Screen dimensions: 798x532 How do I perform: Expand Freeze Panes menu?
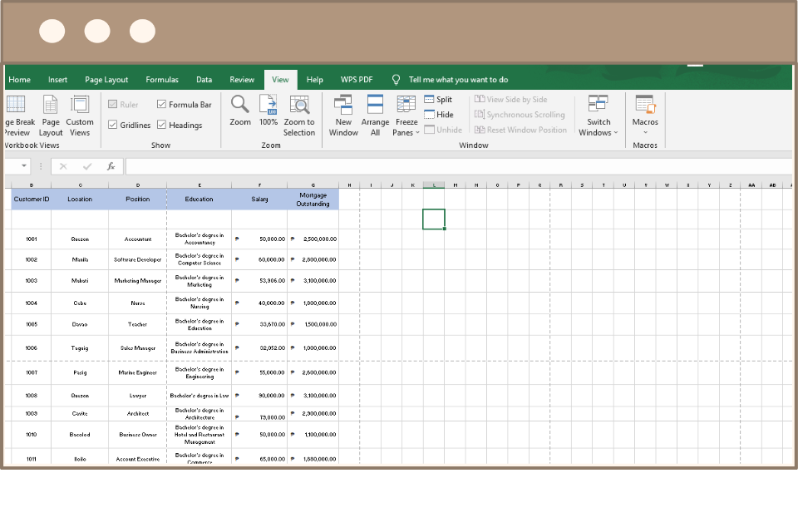pos(406,116)
